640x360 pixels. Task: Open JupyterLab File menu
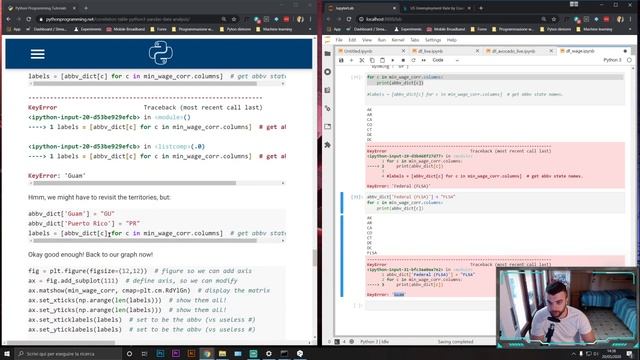pos(339,40)
